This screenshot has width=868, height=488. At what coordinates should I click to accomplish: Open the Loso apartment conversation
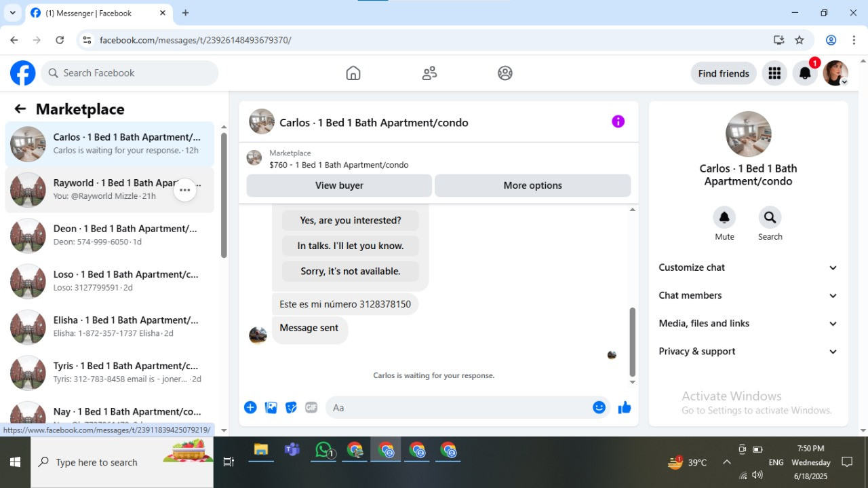[x=110, y=281]
